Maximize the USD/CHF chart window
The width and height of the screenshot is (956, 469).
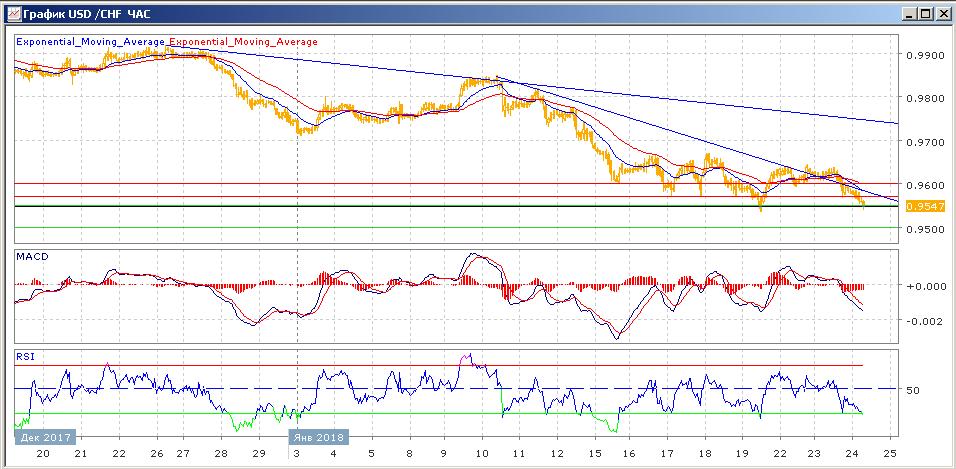925,13
